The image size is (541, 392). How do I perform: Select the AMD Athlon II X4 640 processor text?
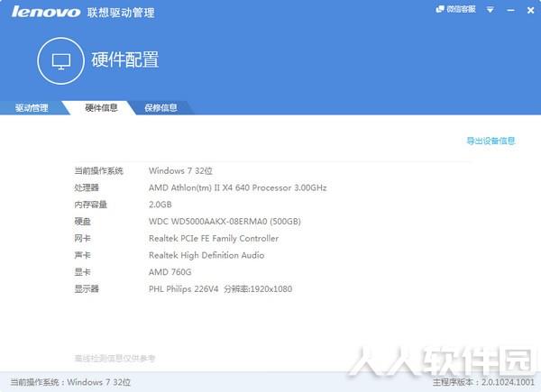pyautogui.click(x=238, y=187)
